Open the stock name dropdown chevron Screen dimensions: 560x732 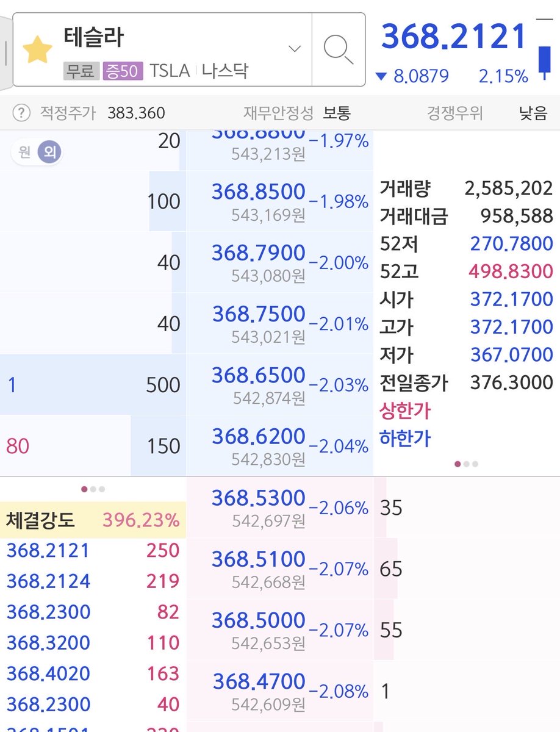click(x=295, y=49)
